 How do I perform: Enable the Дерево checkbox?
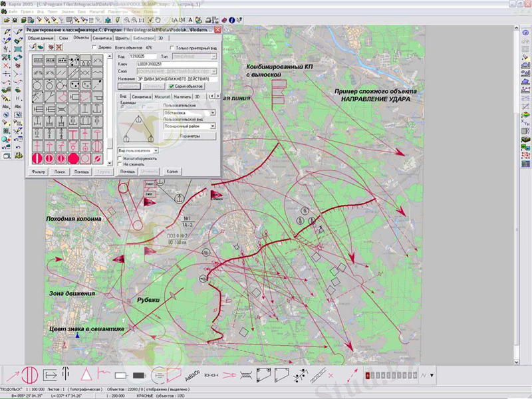[x=94, y=49]
